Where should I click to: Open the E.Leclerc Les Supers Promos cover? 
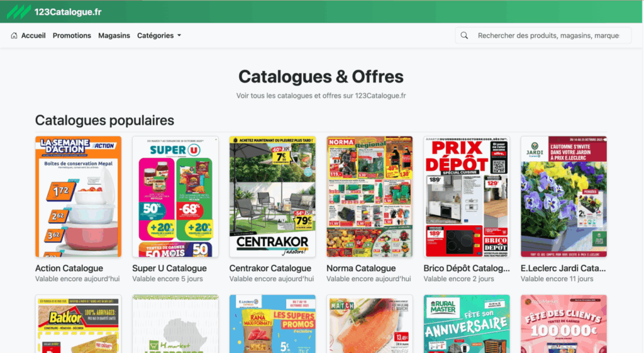click(273, 324)
